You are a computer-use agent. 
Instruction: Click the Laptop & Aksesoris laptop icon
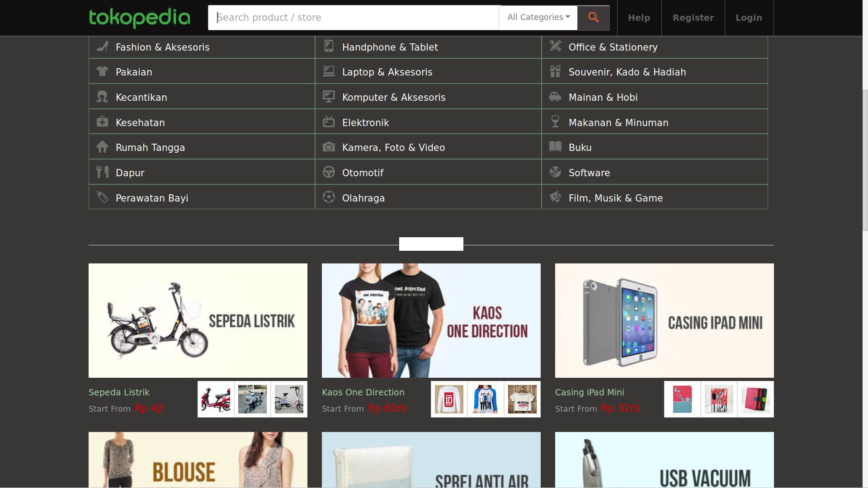pos(329,71)
